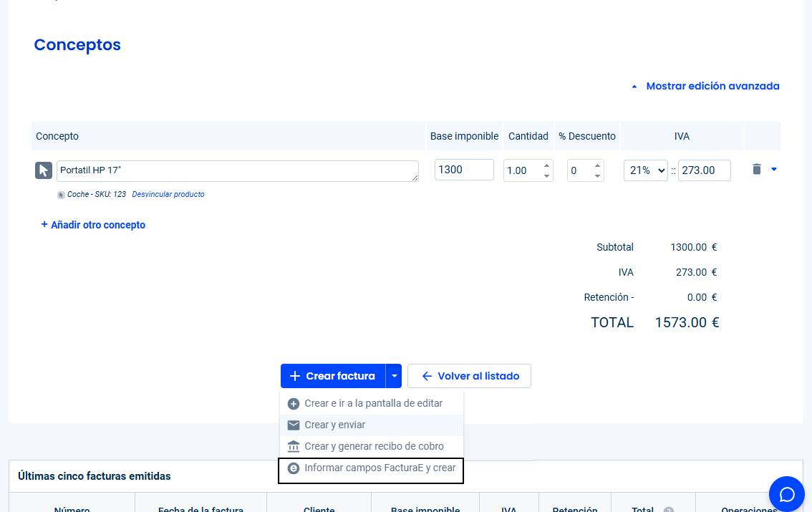Screen dimensions: 812x512
Task: Show advanced editing options
Action: point(705,86)
